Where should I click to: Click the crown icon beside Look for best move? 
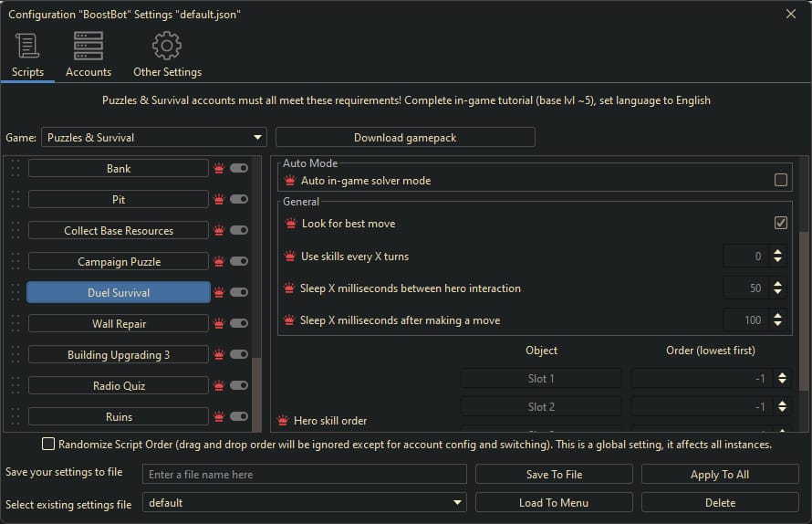coord(291,224)
